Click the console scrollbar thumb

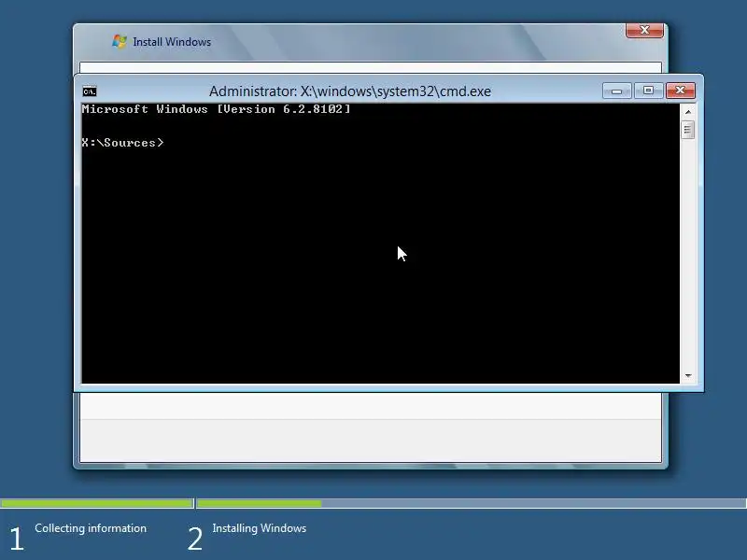[687, 130]
